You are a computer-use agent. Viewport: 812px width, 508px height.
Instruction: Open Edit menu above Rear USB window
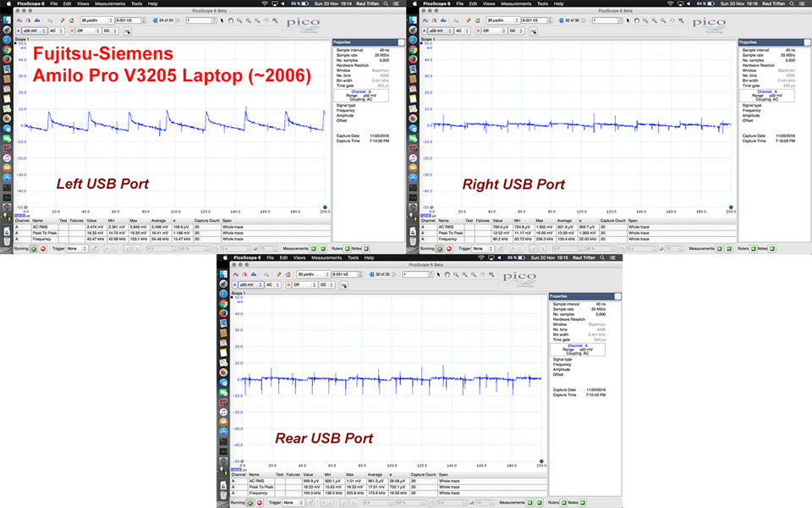284,257
